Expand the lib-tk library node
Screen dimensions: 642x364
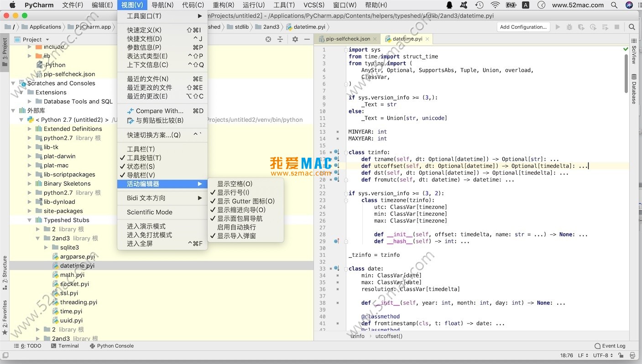[30, 147]
